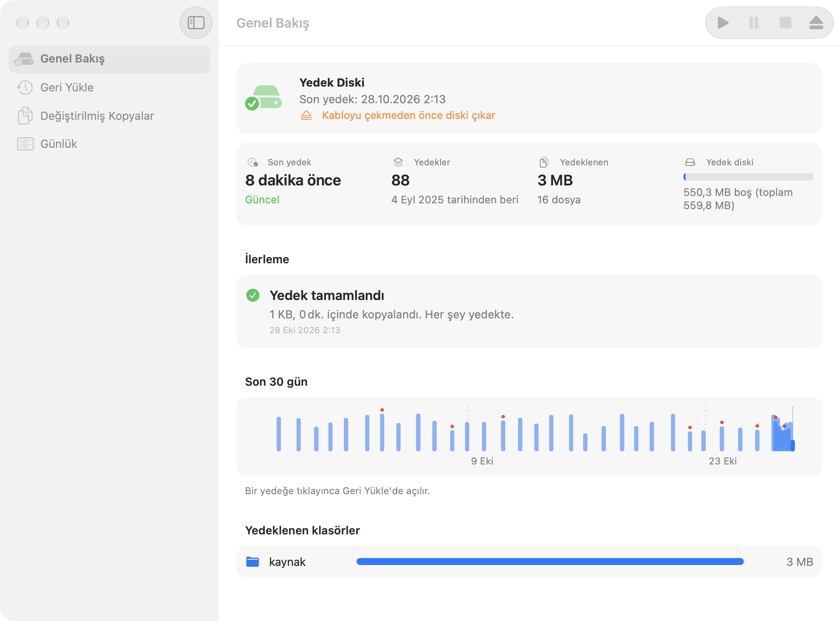Click the Son yedek clock icon

click(253, 162)
